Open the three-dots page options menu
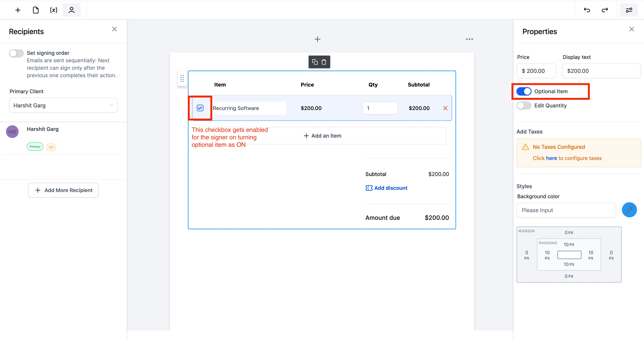This screenshot has width=644, height=339. (x=469, y=39)
